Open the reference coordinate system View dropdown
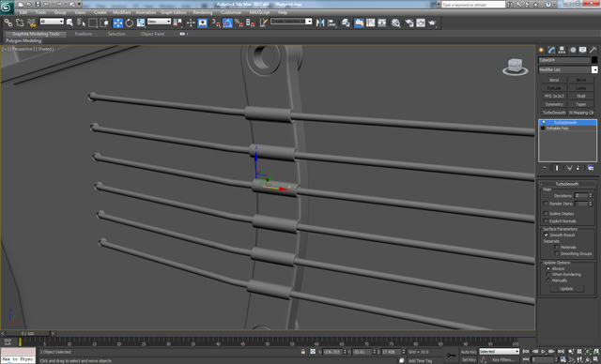The height and width of the screenshot is (364, 601). coord(159,22)
